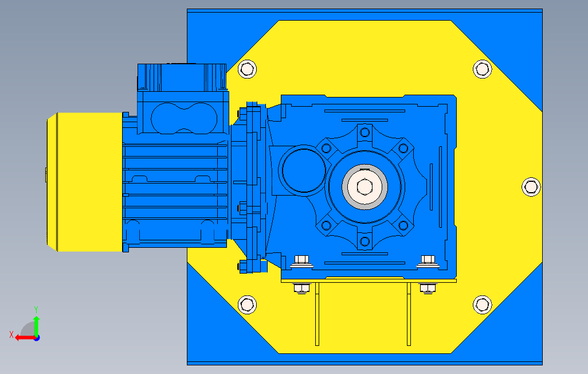The image size is (588, 374).
Task: Pick the gearbox foot bolt head farthest from the motor
Action: pos(428,260)
